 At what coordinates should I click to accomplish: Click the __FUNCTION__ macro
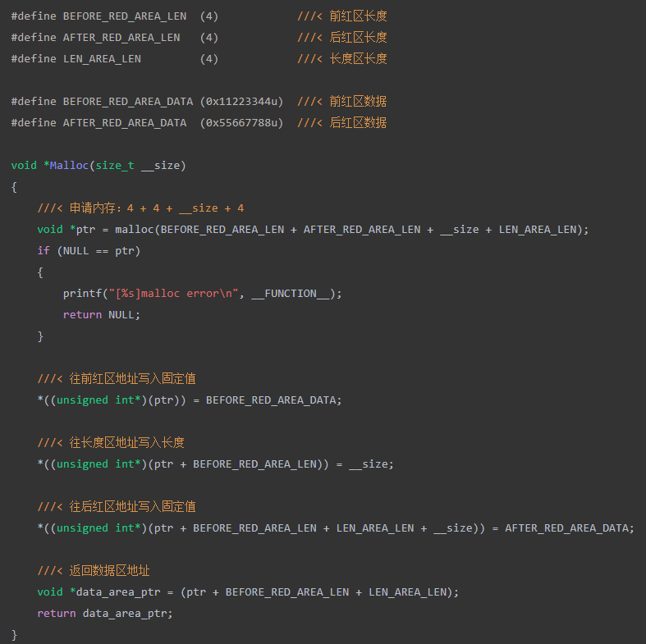coord(291,294)
